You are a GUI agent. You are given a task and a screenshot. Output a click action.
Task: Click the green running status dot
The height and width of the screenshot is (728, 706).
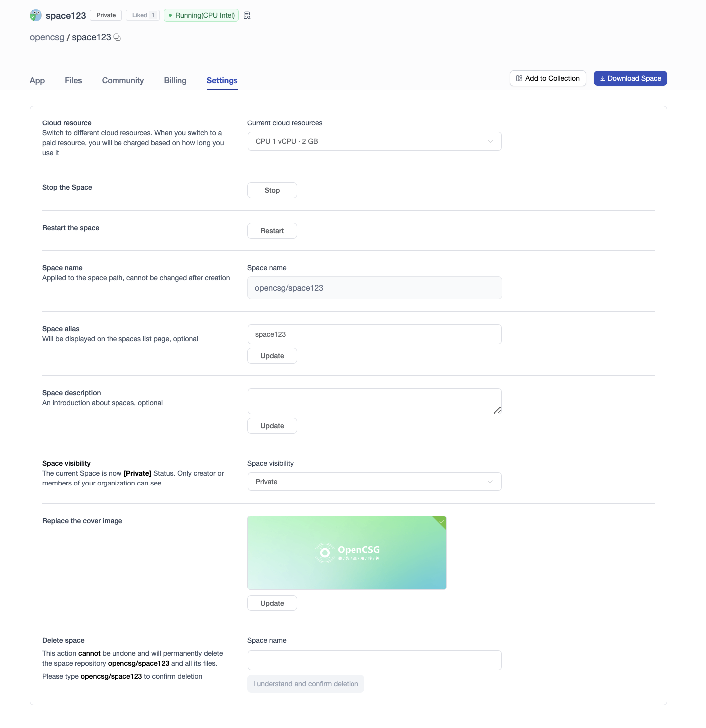click(x=170, y=15)
